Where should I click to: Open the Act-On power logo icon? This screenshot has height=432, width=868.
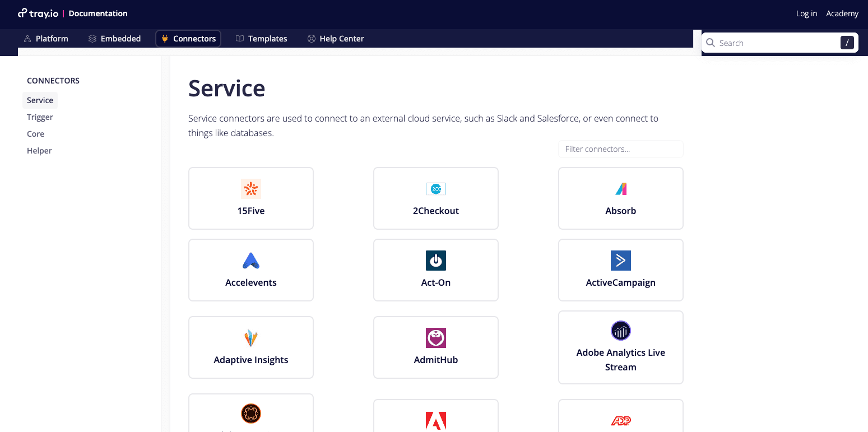coord(436,261)
